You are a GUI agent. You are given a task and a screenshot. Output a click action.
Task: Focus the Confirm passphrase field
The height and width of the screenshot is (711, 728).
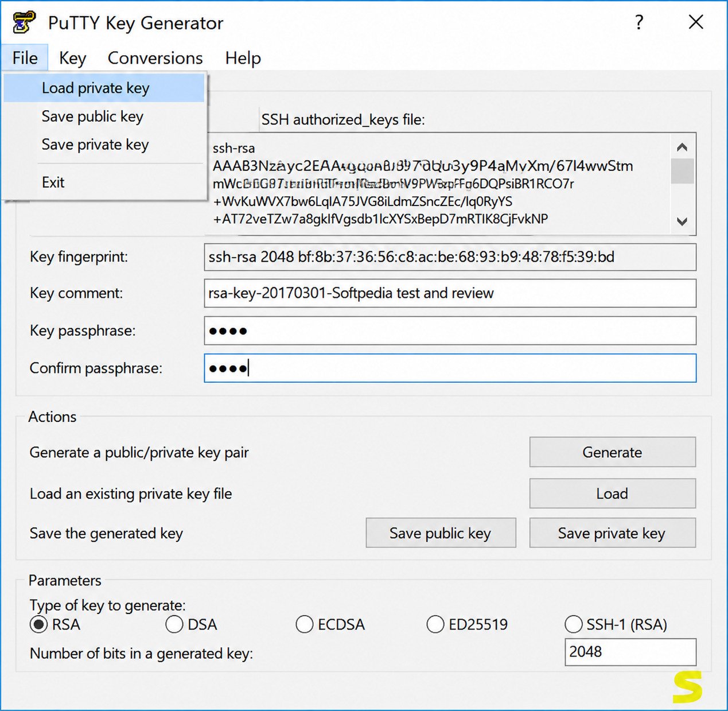point(450,368)
